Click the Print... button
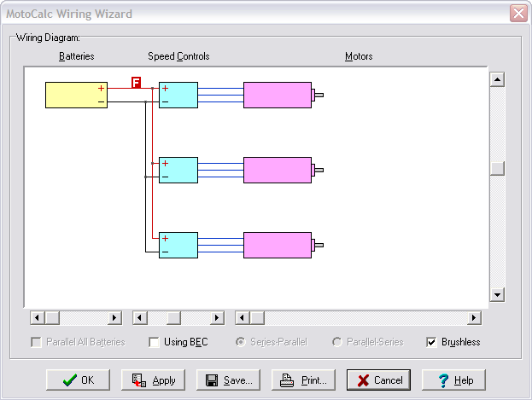 tap(304, 380)
